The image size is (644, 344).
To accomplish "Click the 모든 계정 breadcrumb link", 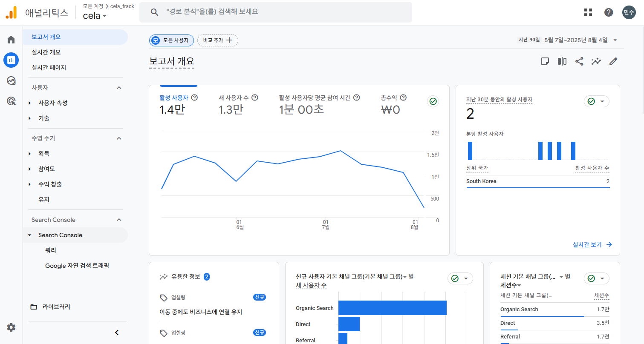I will [x=94, y=6].
